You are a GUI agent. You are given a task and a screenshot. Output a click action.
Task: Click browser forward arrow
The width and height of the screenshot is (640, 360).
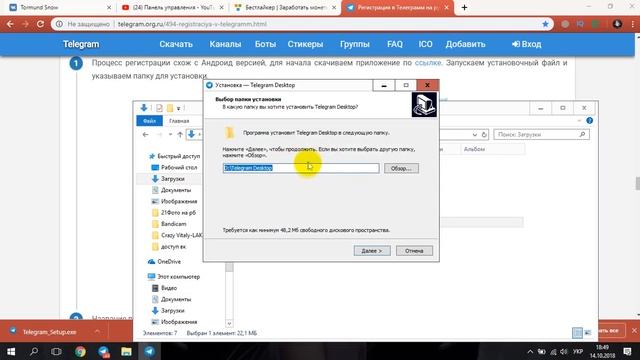[25, 24]
